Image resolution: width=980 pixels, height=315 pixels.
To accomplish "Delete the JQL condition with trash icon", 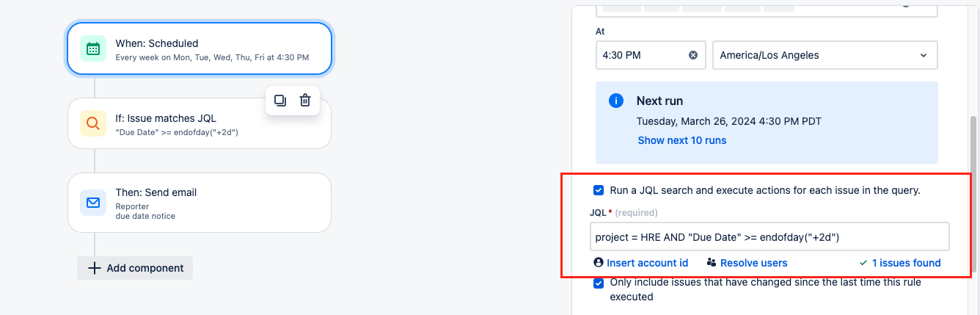I will [x=305, y=101].
